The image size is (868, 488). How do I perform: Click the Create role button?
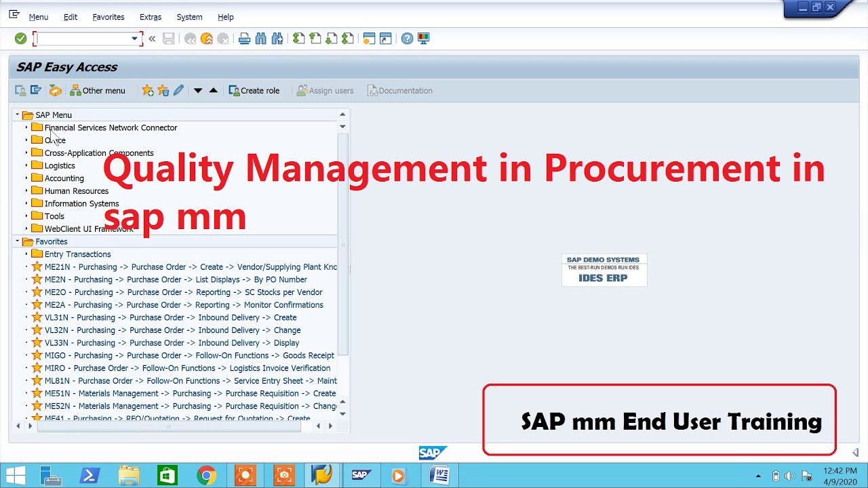[254, 90]
